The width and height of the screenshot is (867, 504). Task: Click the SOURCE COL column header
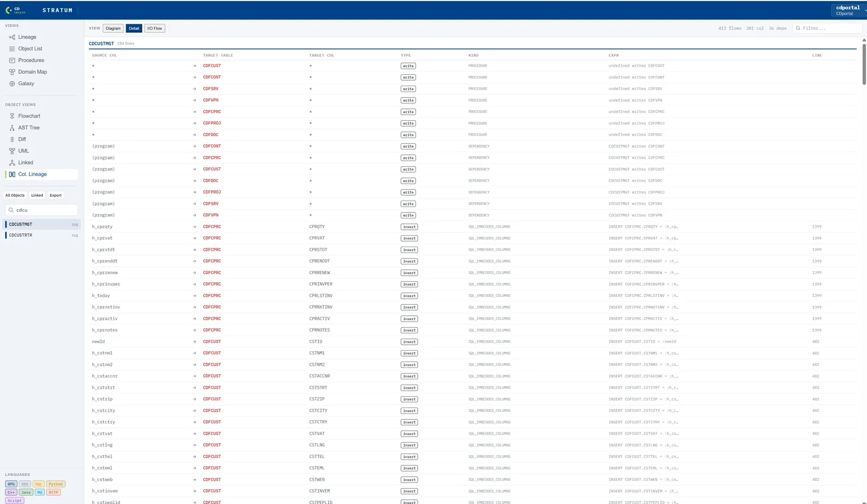[x=104, y=55]
